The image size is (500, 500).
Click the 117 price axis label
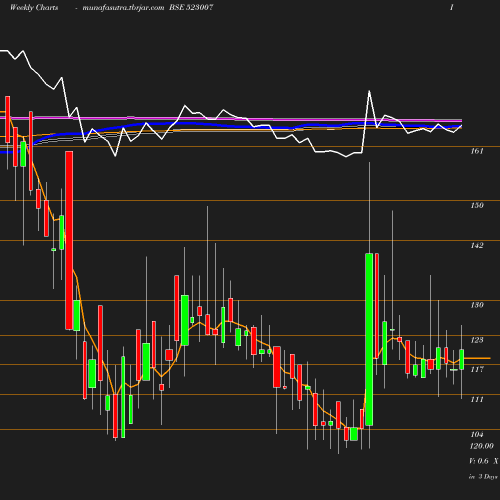click(x=477, y=370)
